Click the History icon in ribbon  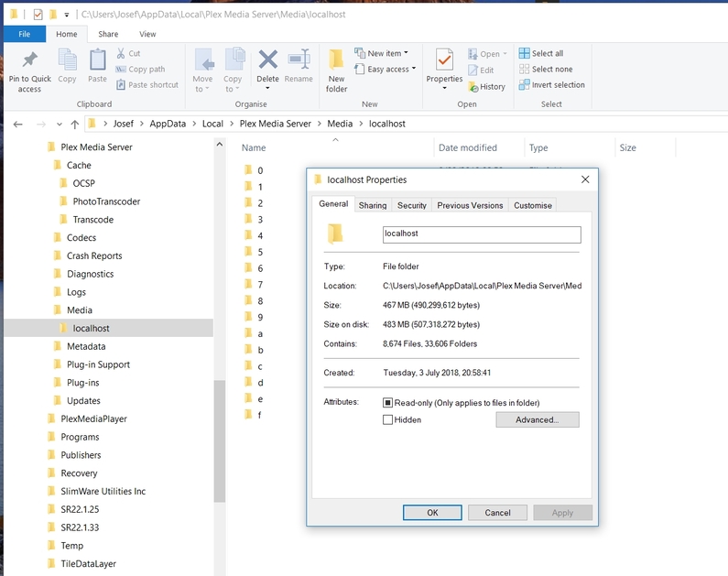click(x=485, y=86)
